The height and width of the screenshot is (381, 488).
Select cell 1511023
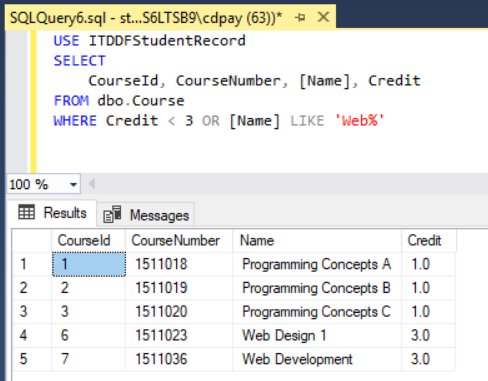[x=179, y=335]
